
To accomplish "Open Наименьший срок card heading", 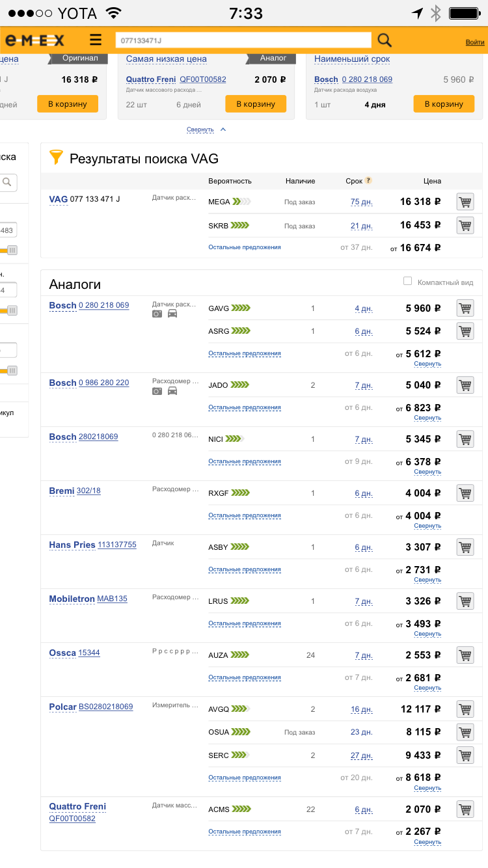I will [x=352, y=59].
